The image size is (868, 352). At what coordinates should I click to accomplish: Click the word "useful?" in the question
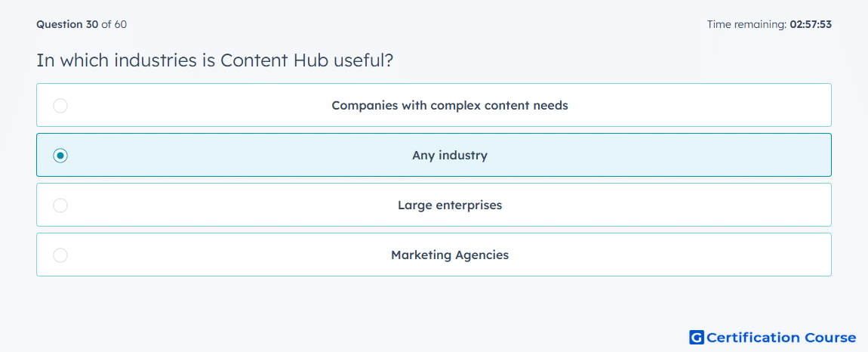362,60
